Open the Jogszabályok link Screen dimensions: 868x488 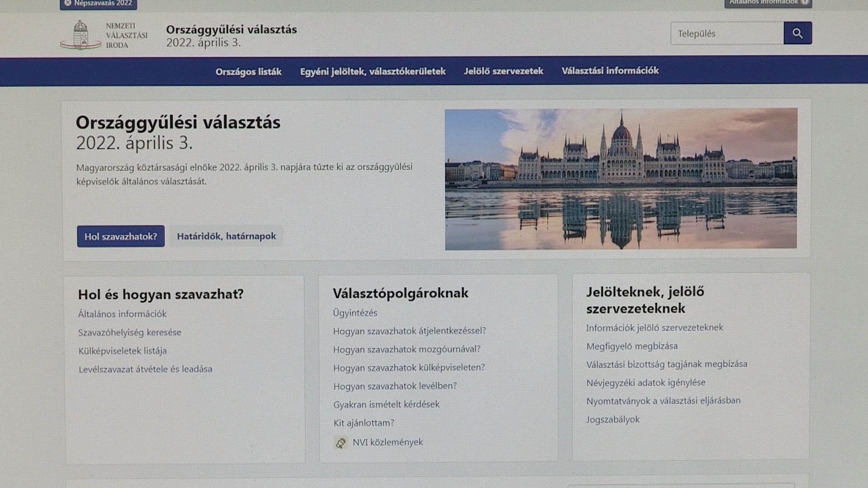[x=613, y=419]
